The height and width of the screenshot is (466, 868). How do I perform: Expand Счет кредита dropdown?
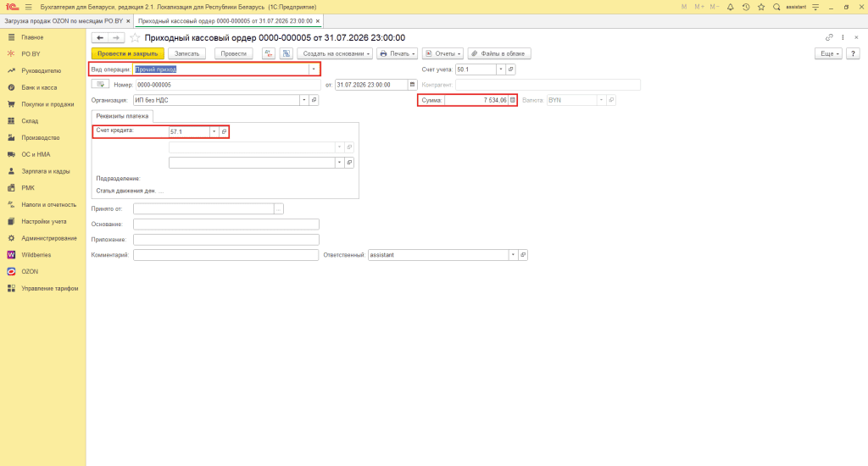214,131
